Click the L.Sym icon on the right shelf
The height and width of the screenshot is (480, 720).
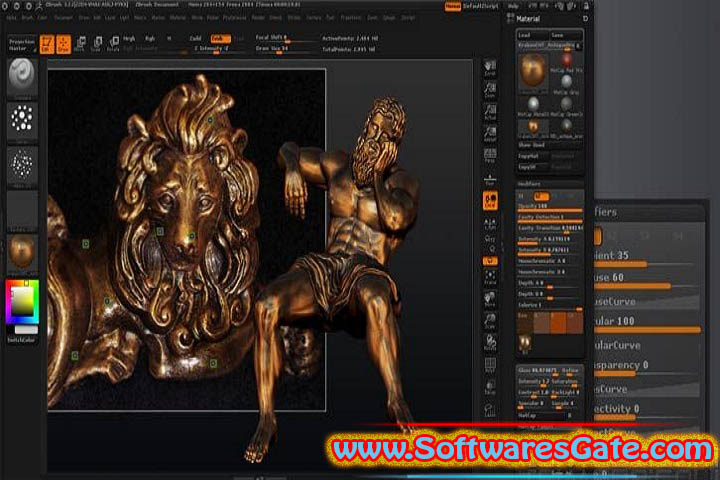point(490,223)
